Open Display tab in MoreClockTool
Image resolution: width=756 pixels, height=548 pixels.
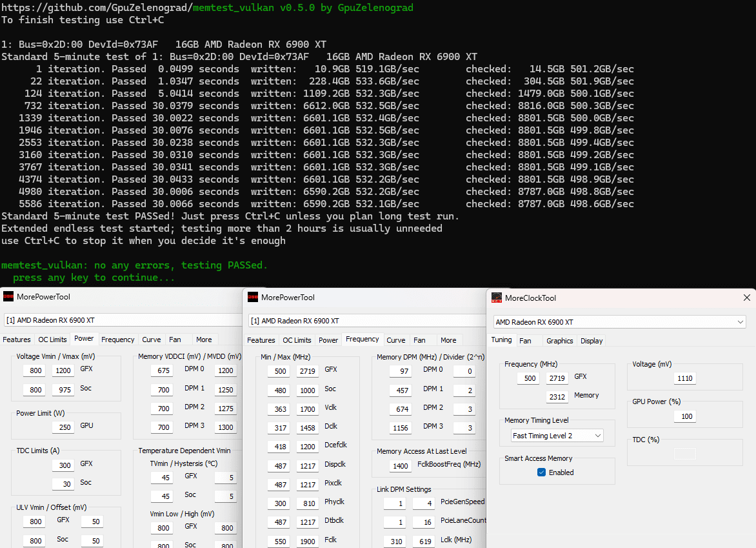(x=592, y=341)
